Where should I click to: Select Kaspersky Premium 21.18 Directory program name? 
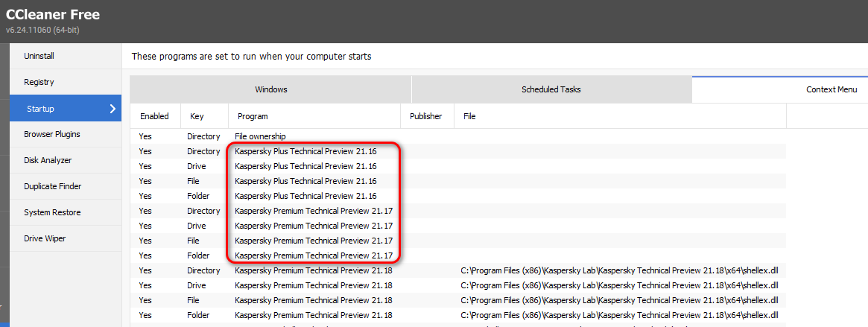tap(314, 270)
